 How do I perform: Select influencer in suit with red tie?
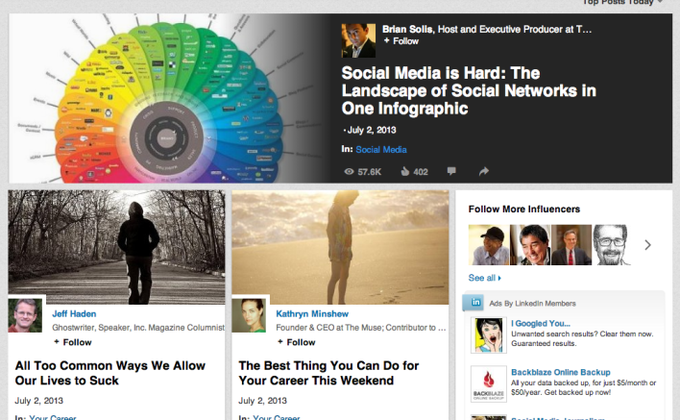572,245
